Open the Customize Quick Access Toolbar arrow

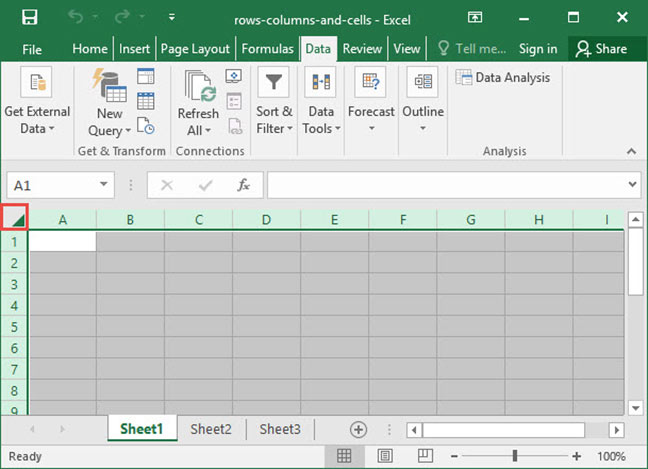coord(172,17)
